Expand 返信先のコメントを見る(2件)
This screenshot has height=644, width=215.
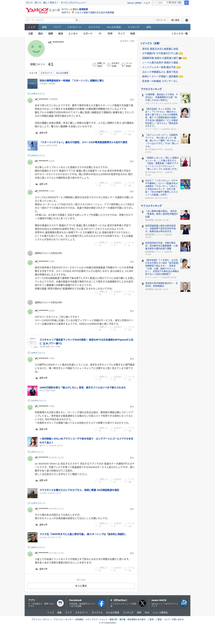click(48, 253)
